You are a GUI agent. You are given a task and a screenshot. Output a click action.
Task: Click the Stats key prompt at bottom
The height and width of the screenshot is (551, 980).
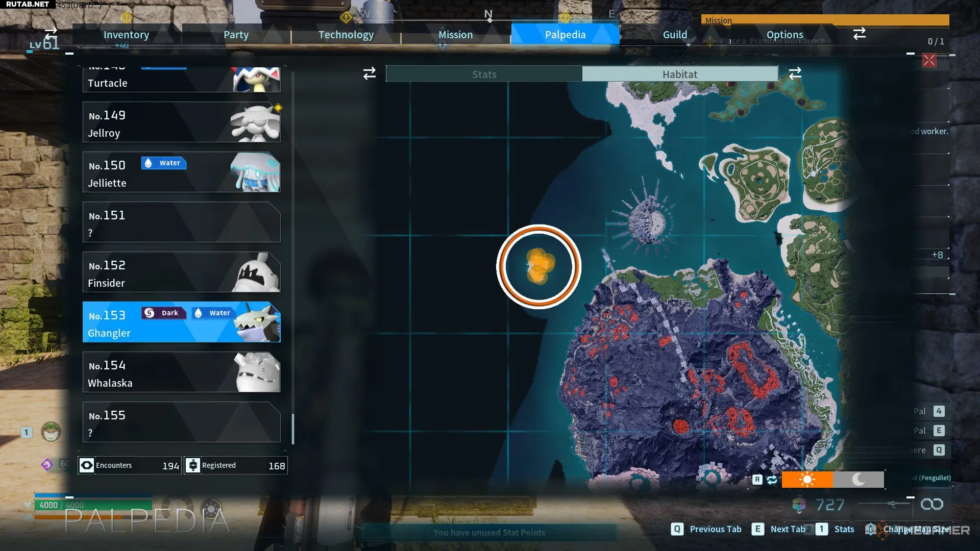click(x=835, y=529)
